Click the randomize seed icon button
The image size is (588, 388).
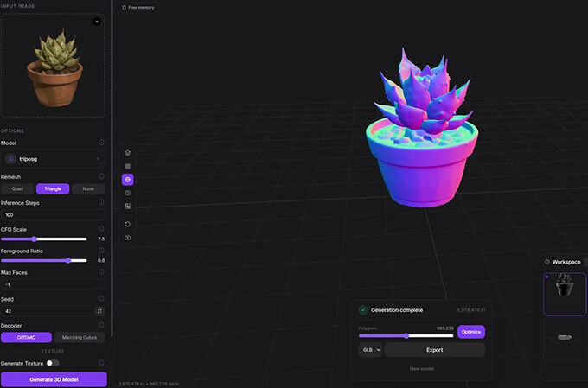click(99, 310)
